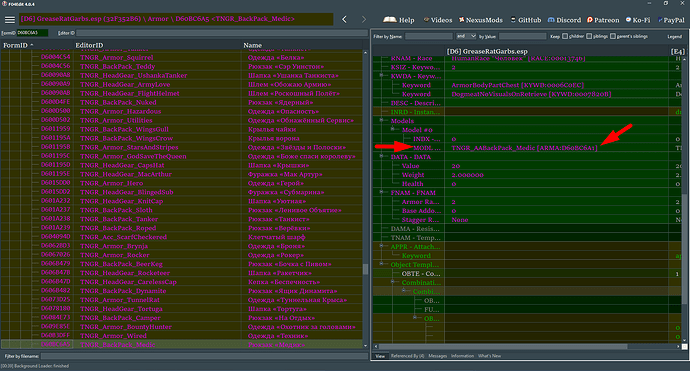Click the ArmorBodyPartChest keyword value
690x371 pixels.
point(518,85)
